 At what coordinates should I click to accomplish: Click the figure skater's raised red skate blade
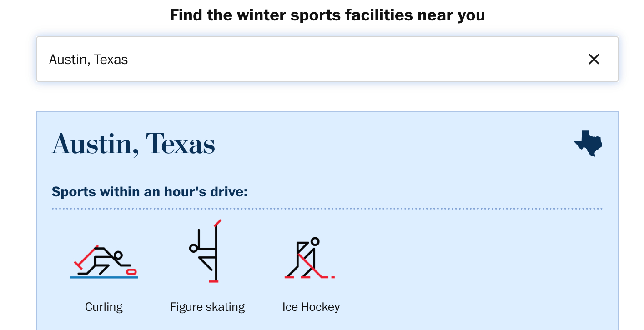[x=218, y=223]
